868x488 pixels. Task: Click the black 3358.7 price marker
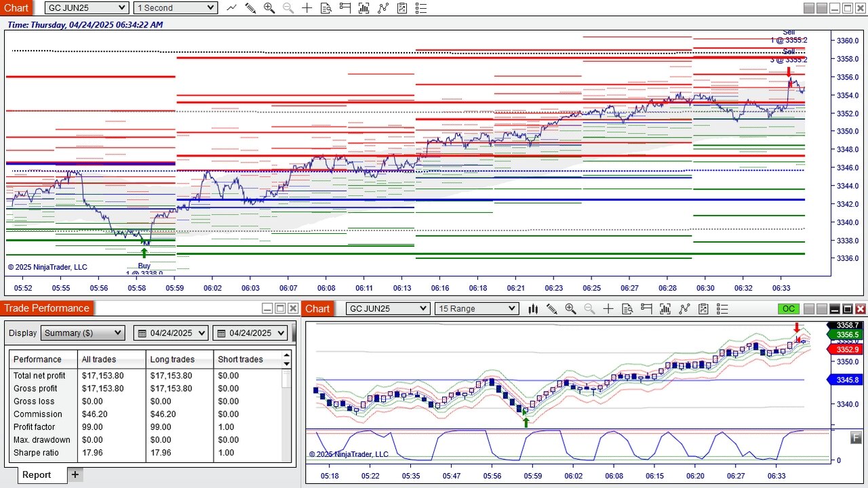[846, 326]
